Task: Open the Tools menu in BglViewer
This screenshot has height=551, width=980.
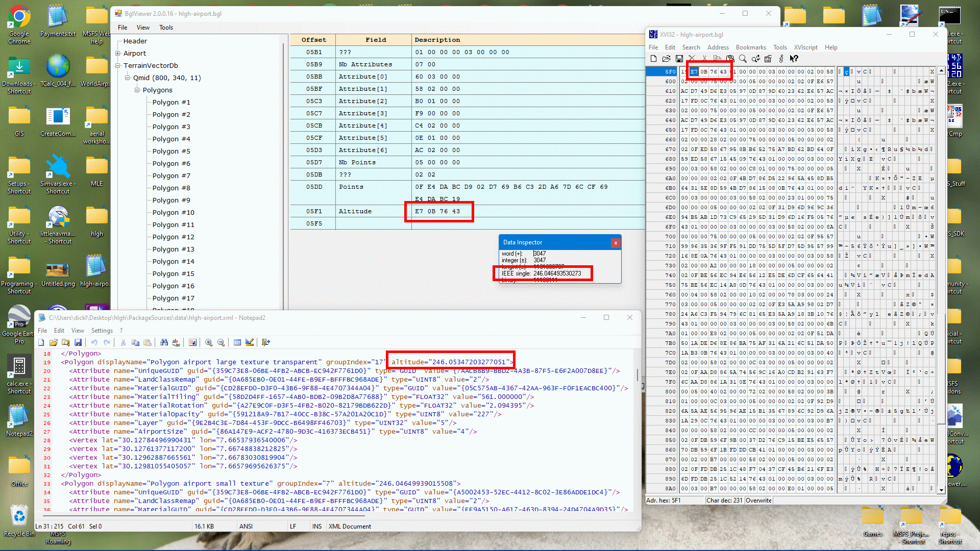Action: pyautogui.click(x=166, y=28)
